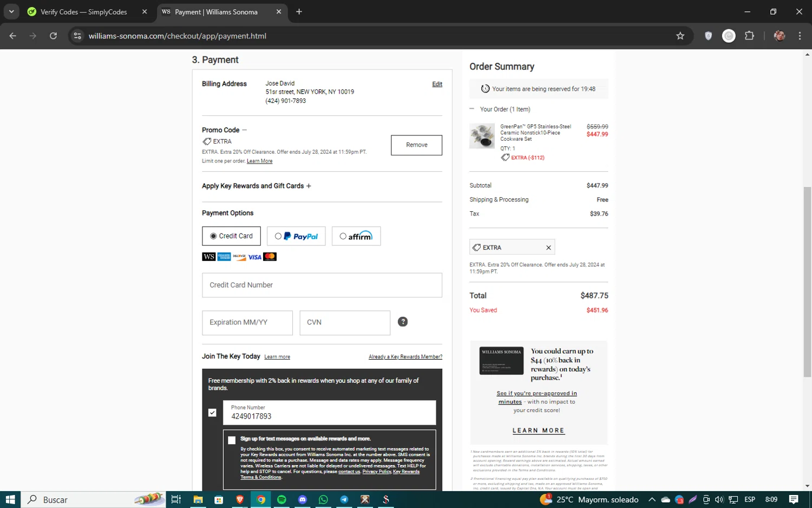Click See if you're pre-approved link

coord(536,398)
